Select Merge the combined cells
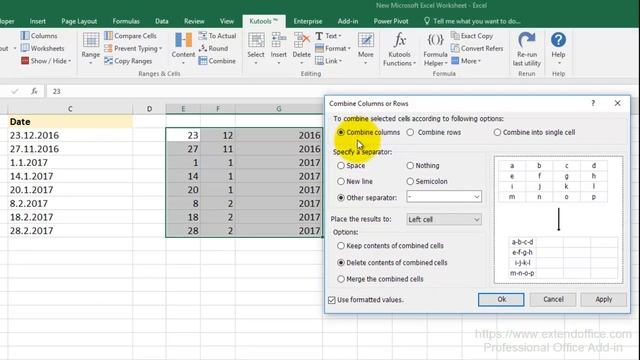The height and width of the screenshot is (360, 640). pos(380,279)
